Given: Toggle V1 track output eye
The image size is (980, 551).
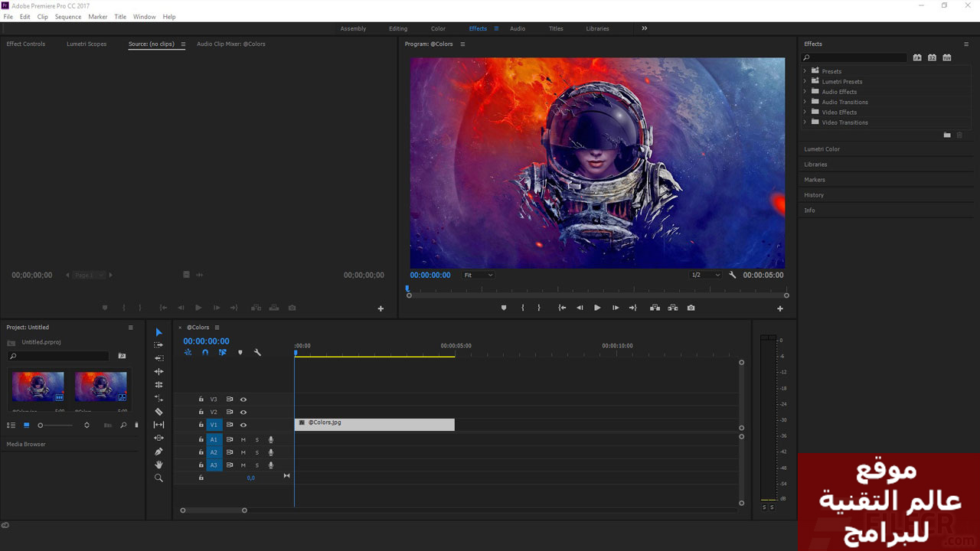Looking at the screenshot, I should coord(243,425).
